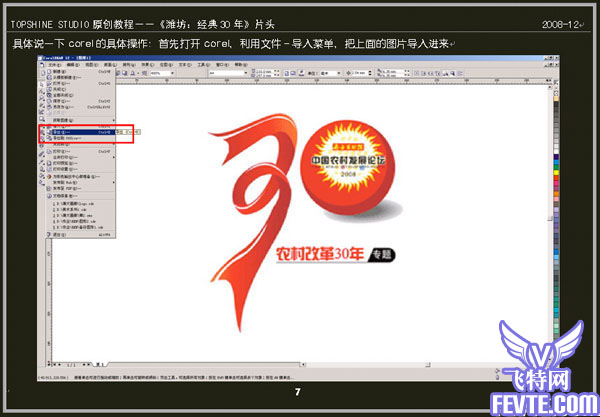The height and width of the screenshot is (417, 600).
Task: Toggle Snap to Guidelines in the property bar
Action: point(424,73)
